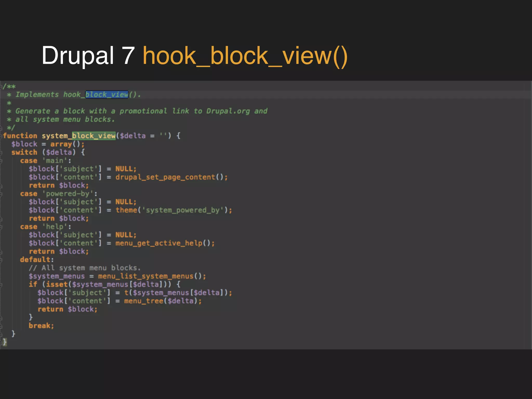Click the opening '/**' docblock line
The width and height of the screenshot is (532, 399).
click(x=9, y=86)
